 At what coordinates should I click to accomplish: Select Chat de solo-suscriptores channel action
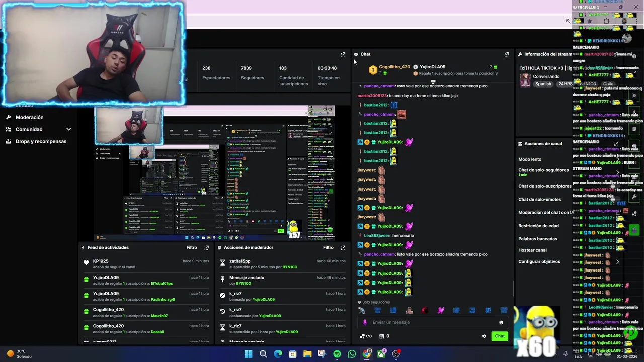point(545,186)
